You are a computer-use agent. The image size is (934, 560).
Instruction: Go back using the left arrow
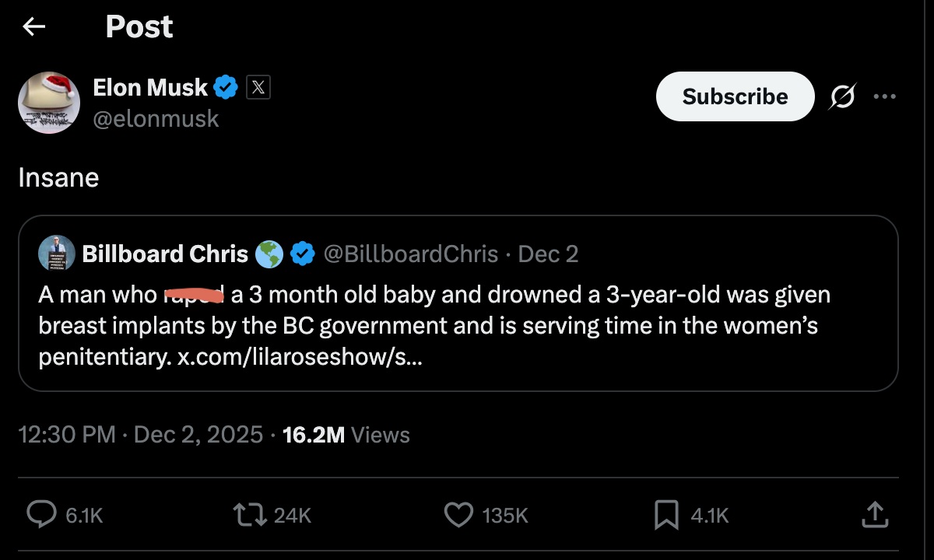click(33, 27)
